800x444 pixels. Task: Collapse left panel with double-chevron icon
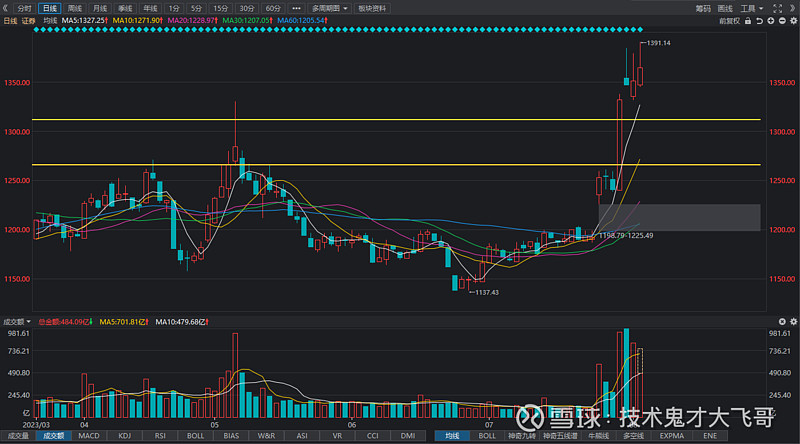pos(5,8)
